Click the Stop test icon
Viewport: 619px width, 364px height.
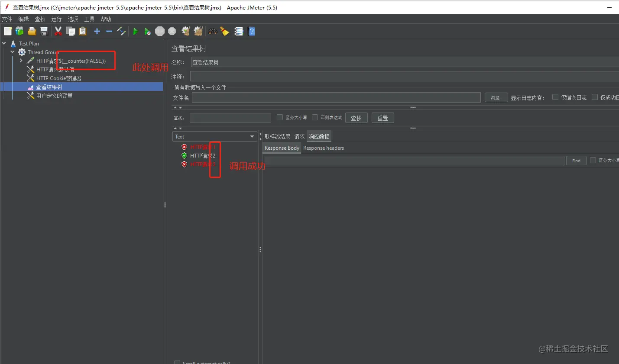tap(160, 31)
